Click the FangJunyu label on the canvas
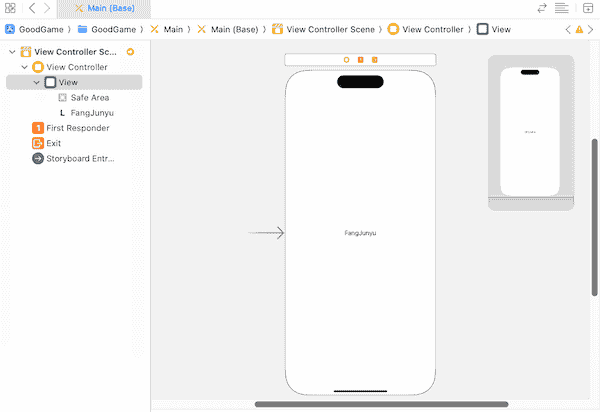The image size is (600, 412). [x=360, y=233]
